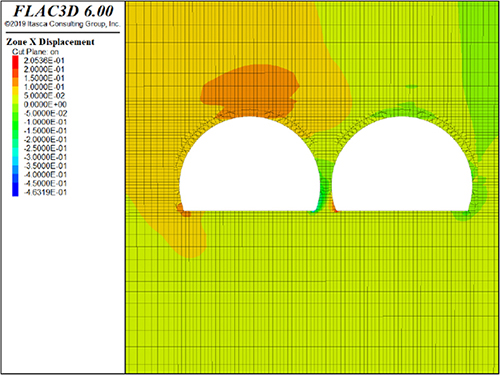
Task: Select legend value -4.5000E-01
Action: (45, 183)
